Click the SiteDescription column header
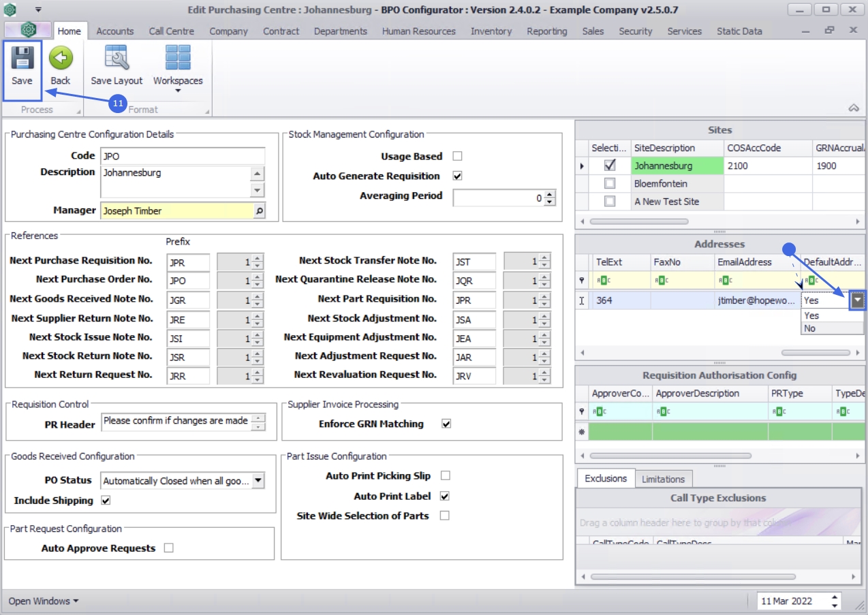868x615 pixels. (664, 148)
